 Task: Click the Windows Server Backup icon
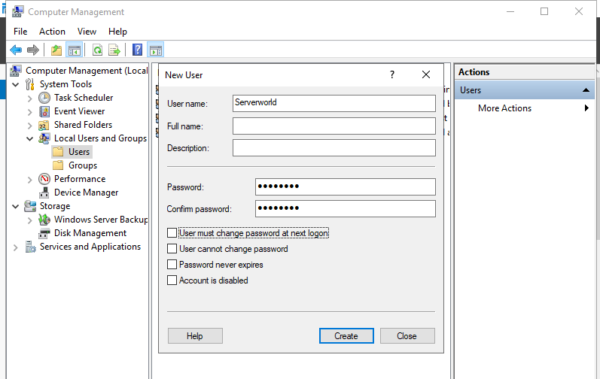[x=44, y=220]
